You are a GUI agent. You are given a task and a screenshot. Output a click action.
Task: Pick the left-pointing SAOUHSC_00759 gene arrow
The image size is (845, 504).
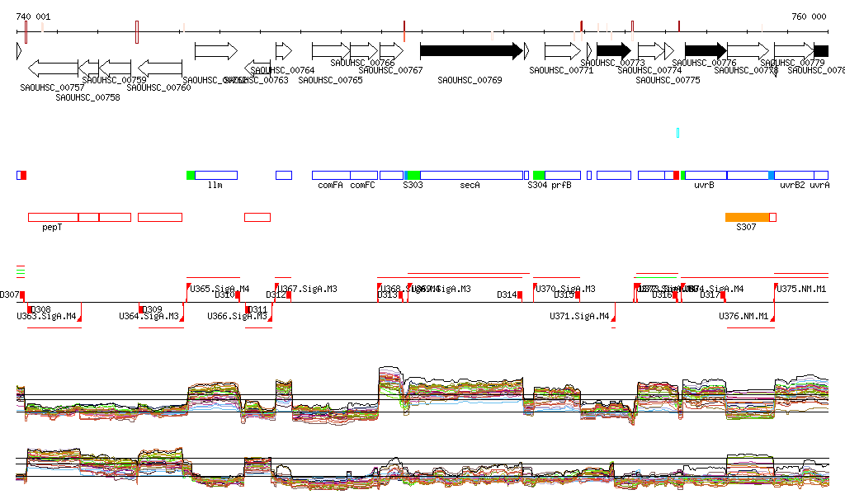click(x=116, y=68)
